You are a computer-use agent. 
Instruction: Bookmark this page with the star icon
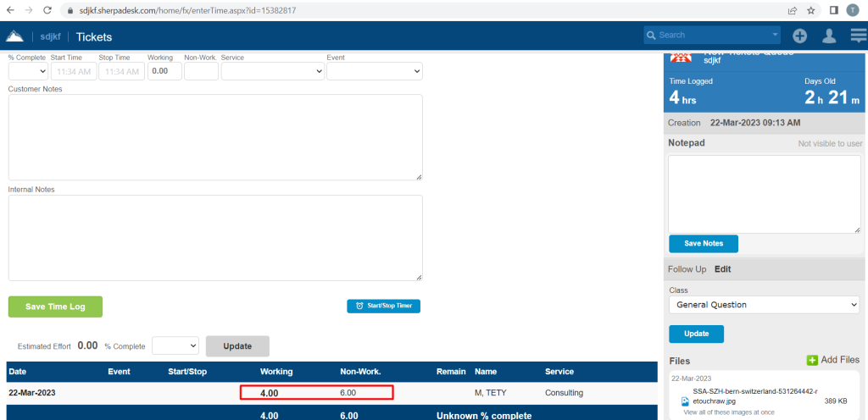click(811, 10)
